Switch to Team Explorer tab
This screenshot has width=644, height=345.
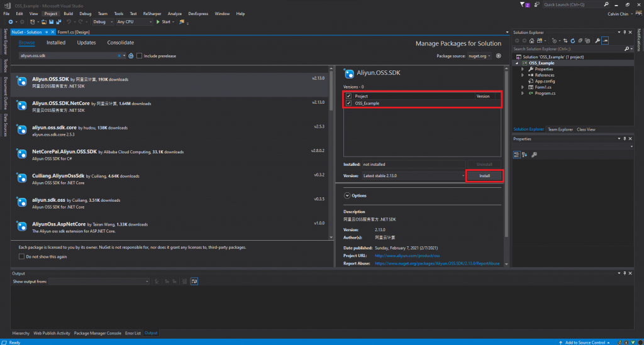[560, 129]
